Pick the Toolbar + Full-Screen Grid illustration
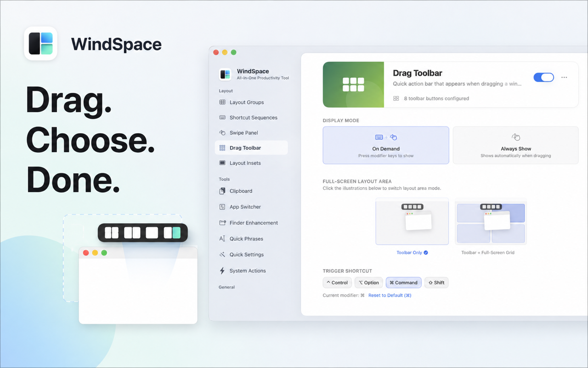Image resolution: width=588 pixels, height=368 pixels. (491, 221)
